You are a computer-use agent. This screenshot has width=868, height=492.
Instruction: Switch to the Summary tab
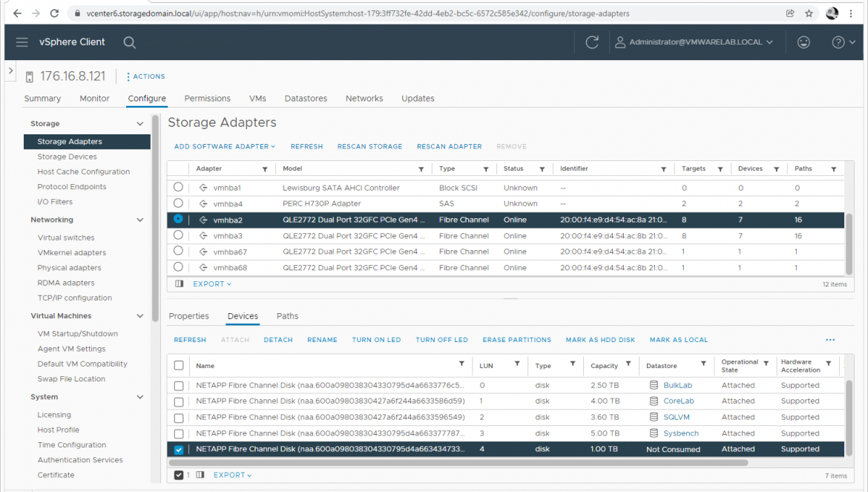pyautogui.click(x=42, y=99)
